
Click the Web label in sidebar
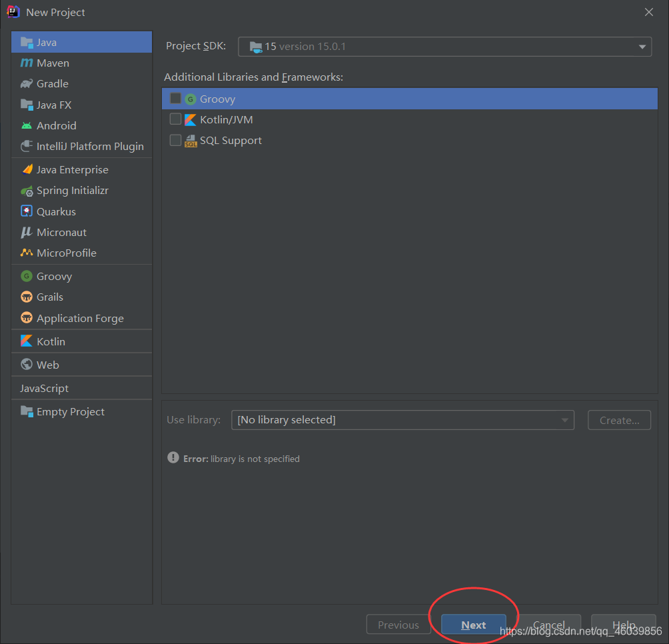48,365
